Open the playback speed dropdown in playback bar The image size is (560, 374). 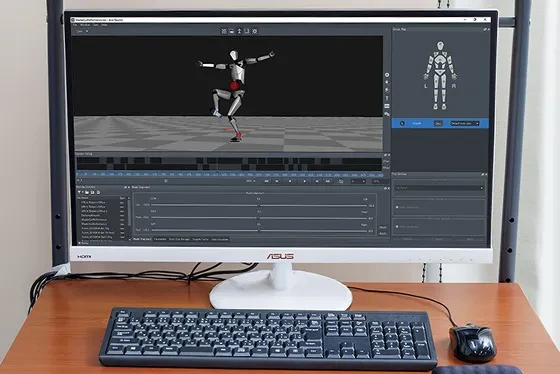coord(358,181)
